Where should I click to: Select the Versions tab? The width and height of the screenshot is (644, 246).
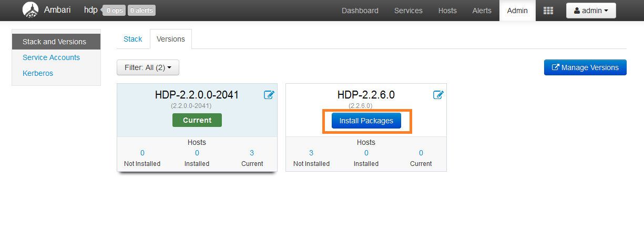pyautogui.click(x=171, y=39)
